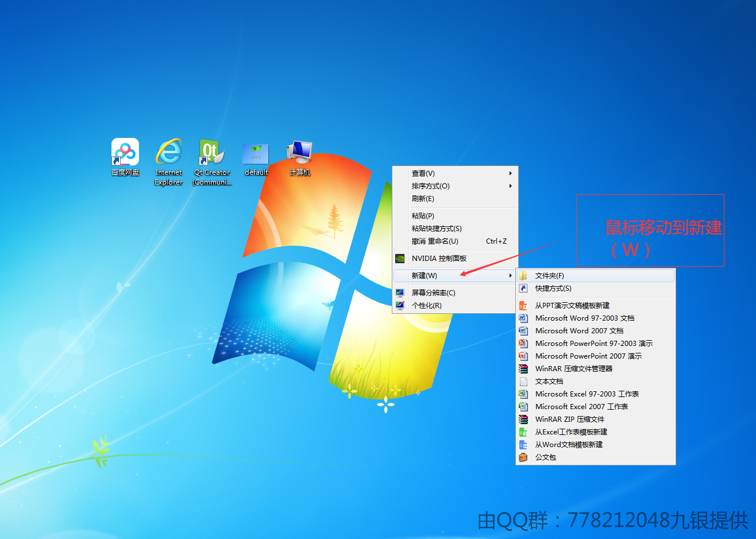The height and width of the screenshot is (539, 756).
Task: Open the 排序方式(O) menu entry
Action: click(455, 186)
